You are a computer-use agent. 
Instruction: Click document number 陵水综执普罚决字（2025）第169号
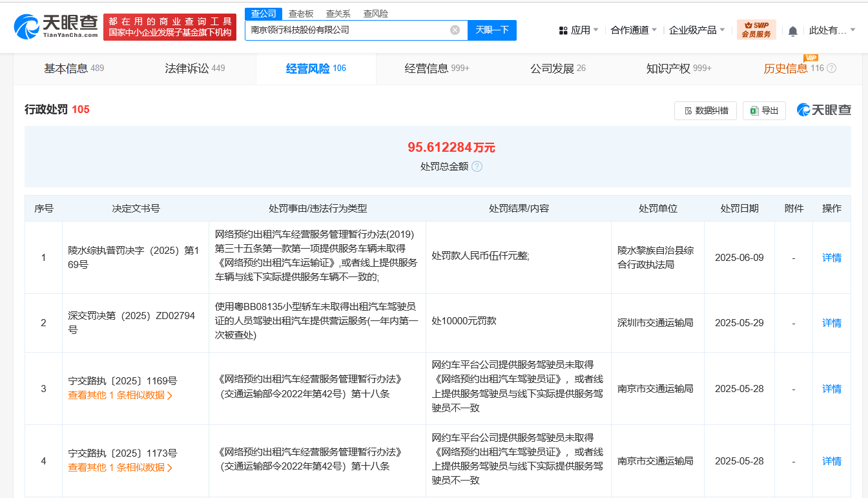tap(134, 257)
